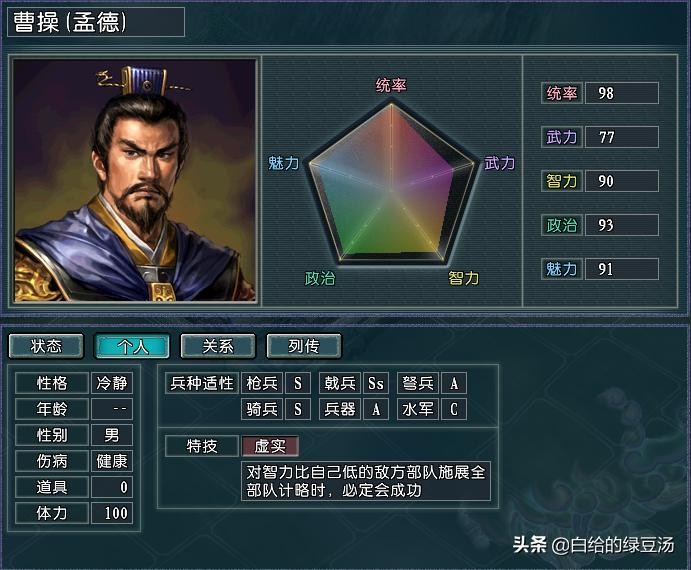Click Cao Cao's portrait image
Viewport: 691px width, 570px height.
click(135, 181)
